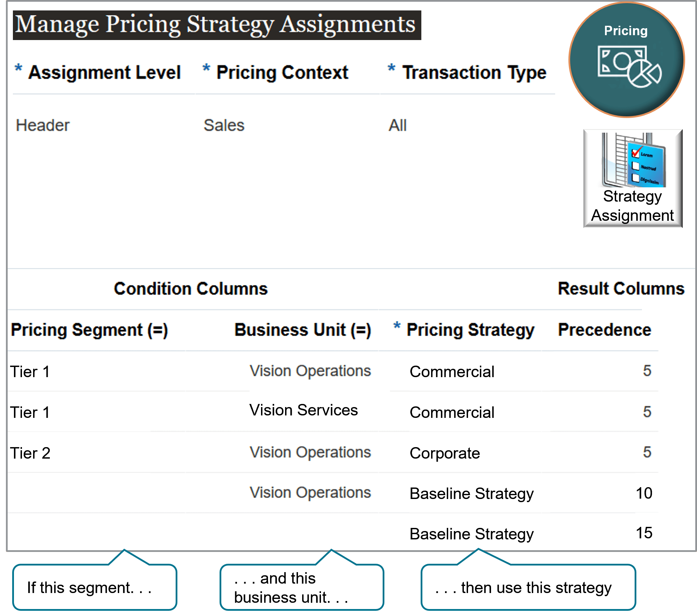Click the checklist clipboard graphic above Strategy Assignment label
The width and height of the screenshot is (697, 616).
tap(645, 164)
